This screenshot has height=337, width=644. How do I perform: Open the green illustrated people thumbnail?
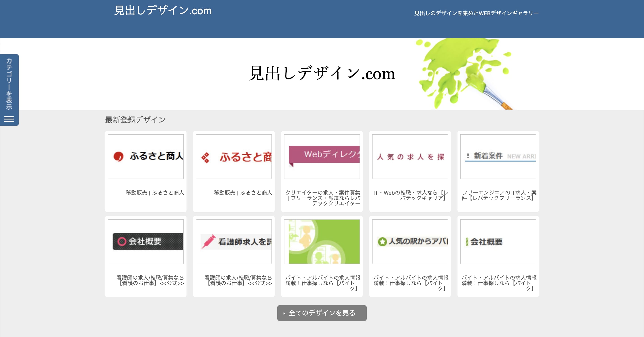point(322,241)
